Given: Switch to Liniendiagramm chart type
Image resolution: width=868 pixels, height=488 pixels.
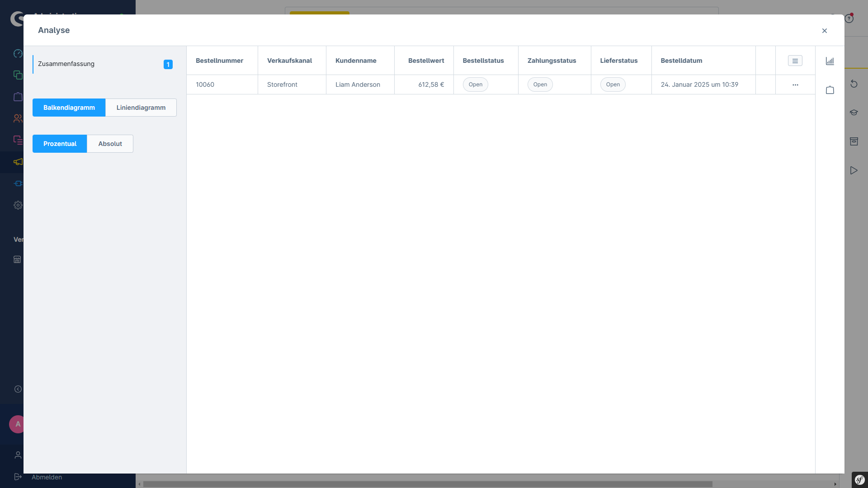Looking at the screenshot, I should [x=141, y=108].
